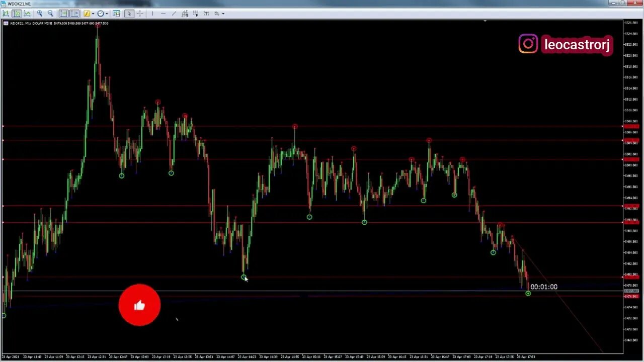Image resolution: width=644 pixels, height=362 pixels.
Task: Switch chart to candlestick display
Action: click(x=17, y=14)
